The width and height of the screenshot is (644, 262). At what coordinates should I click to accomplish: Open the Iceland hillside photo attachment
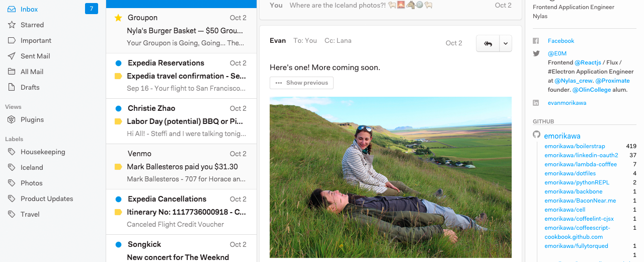(x=390, y=176)
